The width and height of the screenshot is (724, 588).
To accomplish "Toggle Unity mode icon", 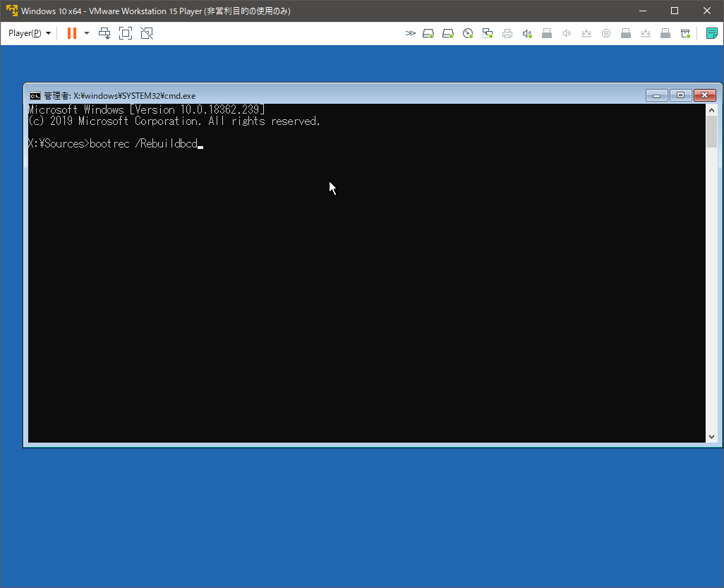I will tap(147, 33).
